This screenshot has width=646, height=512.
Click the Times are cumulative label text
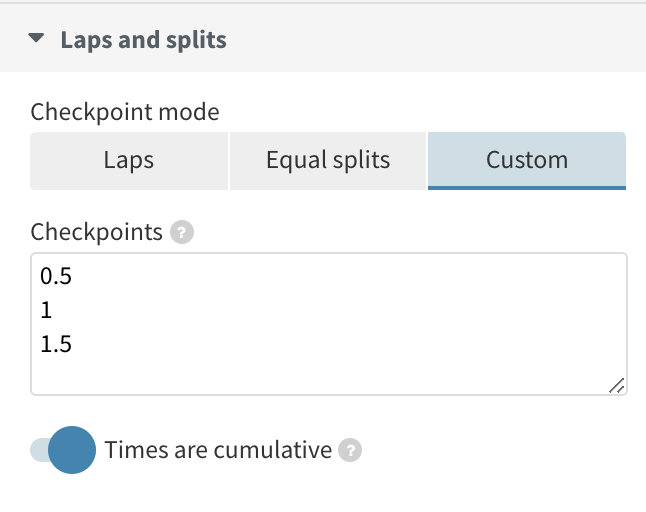click(218, 449)
